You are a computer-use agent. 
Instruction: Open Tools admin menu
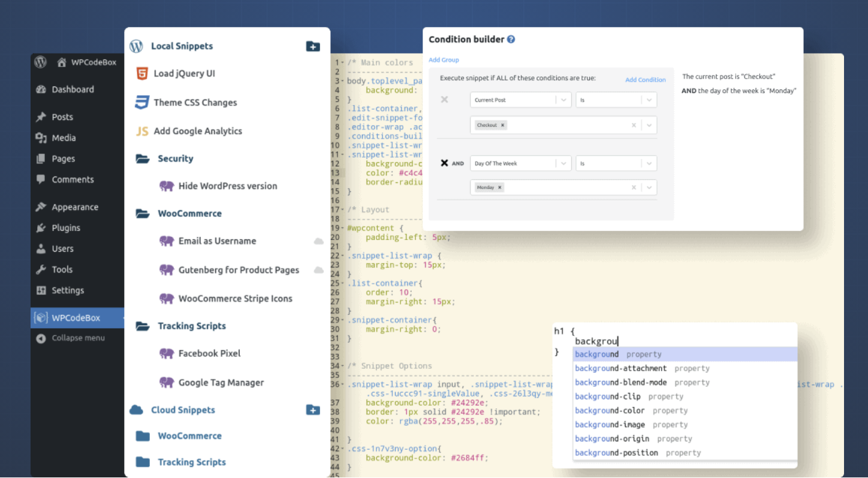62,270
